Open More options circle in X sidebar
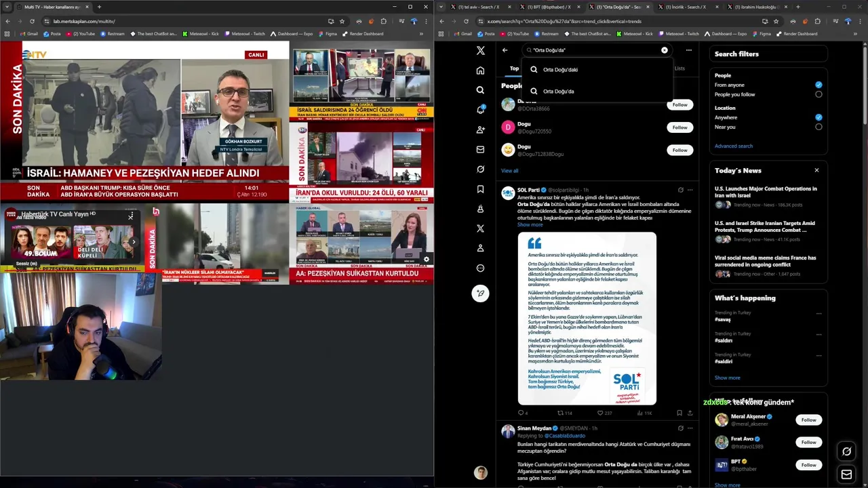Image resolution: width=868 pixels, height=488 pixels. tap(480, 268)
